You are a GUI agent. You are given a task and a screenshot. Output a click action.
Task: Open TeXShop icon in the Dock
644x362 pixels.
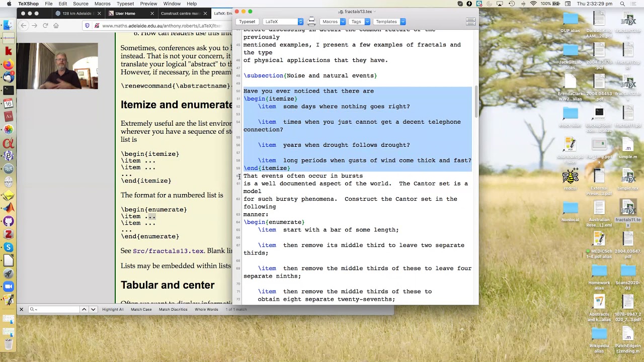8,169
